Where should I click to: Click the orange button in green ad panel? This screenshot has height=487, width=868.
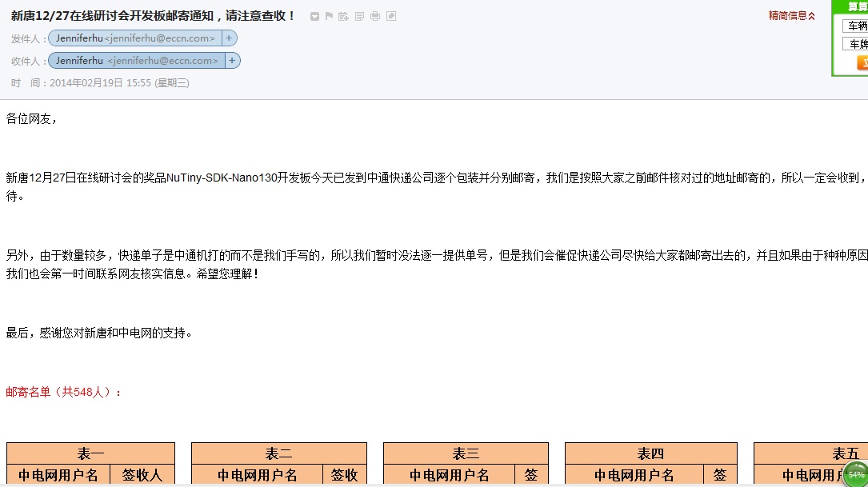tap(862, 62)
